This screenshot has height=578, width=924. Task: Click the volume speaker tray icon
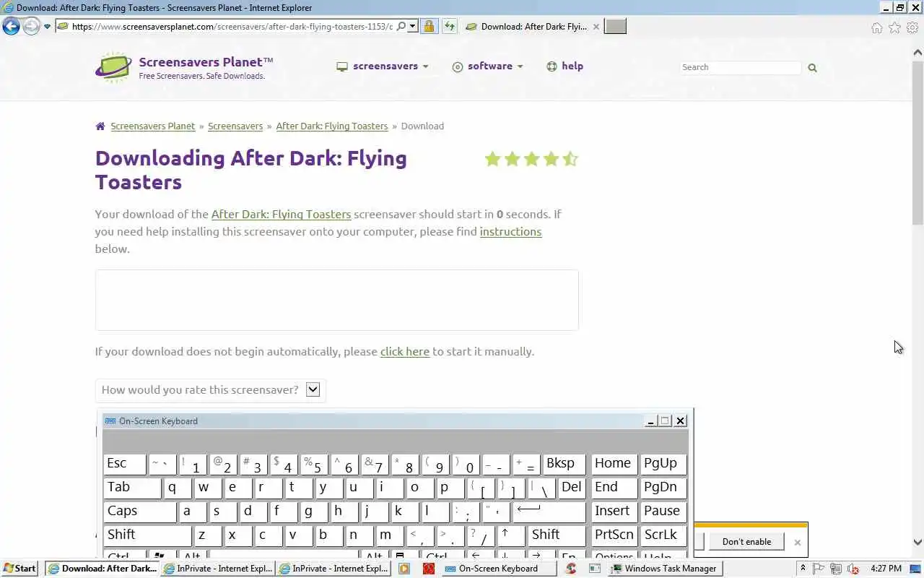coord(853,569)
